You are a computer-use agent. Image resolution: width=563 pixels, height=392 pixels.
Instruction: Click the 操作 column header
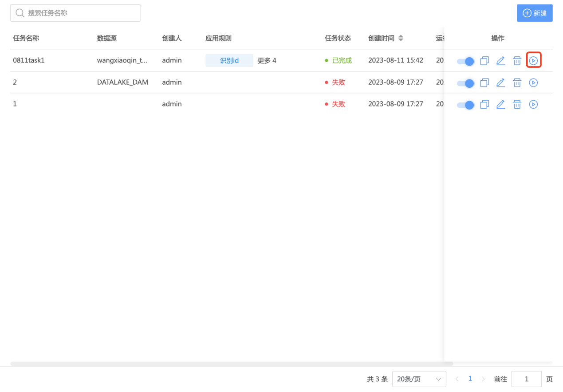tap(498, 38)
